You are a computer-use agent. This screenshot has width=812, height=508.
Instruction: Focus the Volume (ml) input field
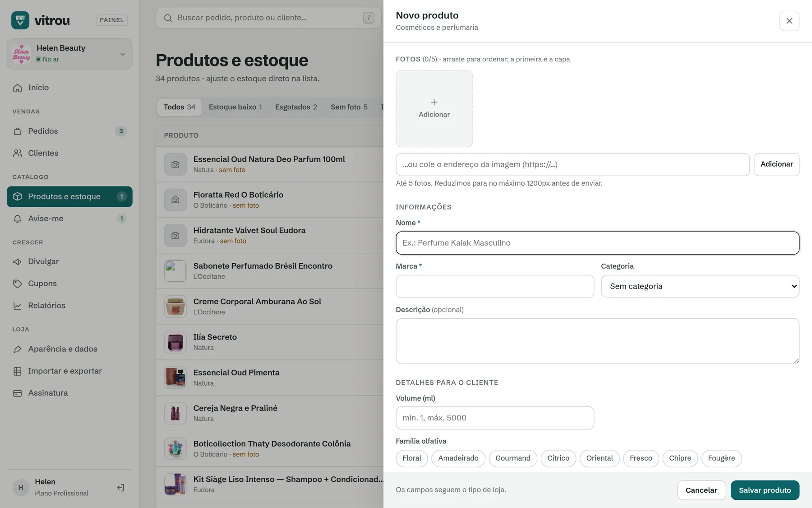(495, 418)
